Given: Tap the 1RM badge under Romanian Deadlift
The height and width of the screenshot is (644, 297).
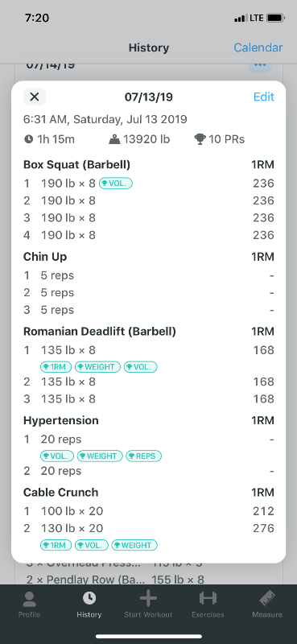Looking at the screenshot, I should (56, 367).
